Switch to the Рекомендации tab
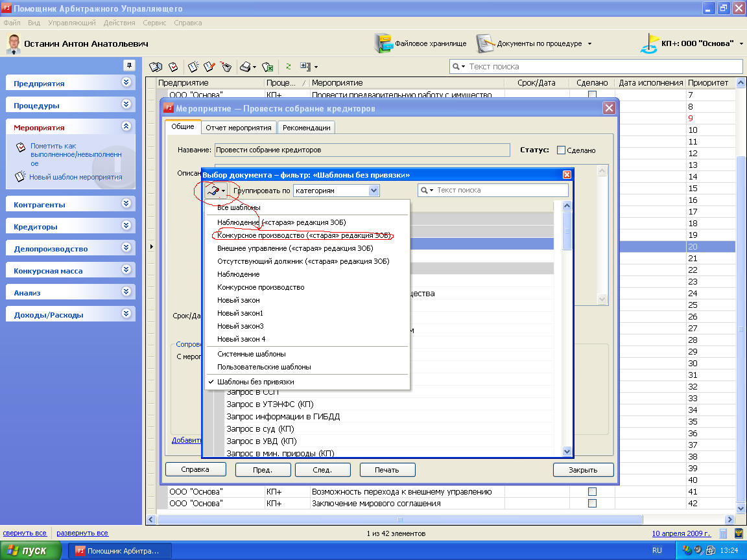The width and height of the screenshot is (747, 560). pos(306,128)
